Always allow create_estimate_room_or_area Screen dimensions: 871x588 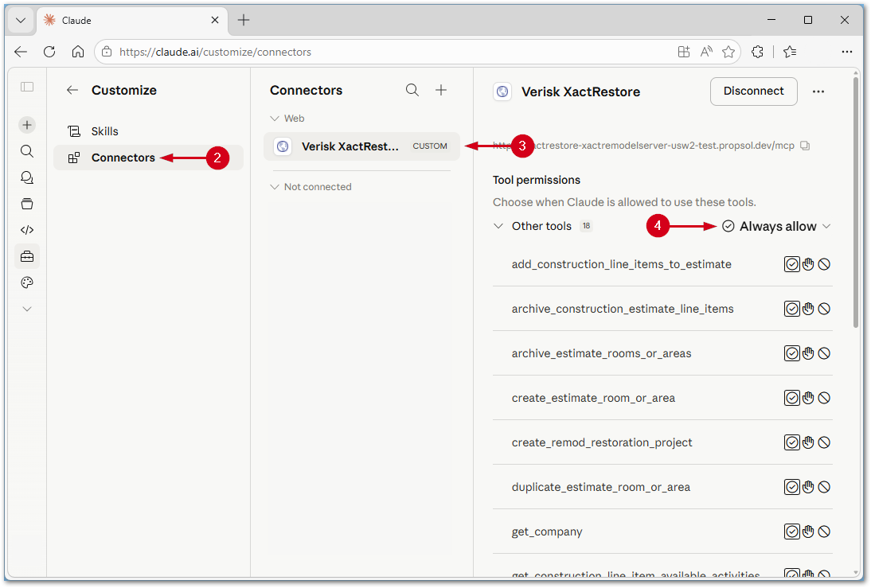[791, 398]
